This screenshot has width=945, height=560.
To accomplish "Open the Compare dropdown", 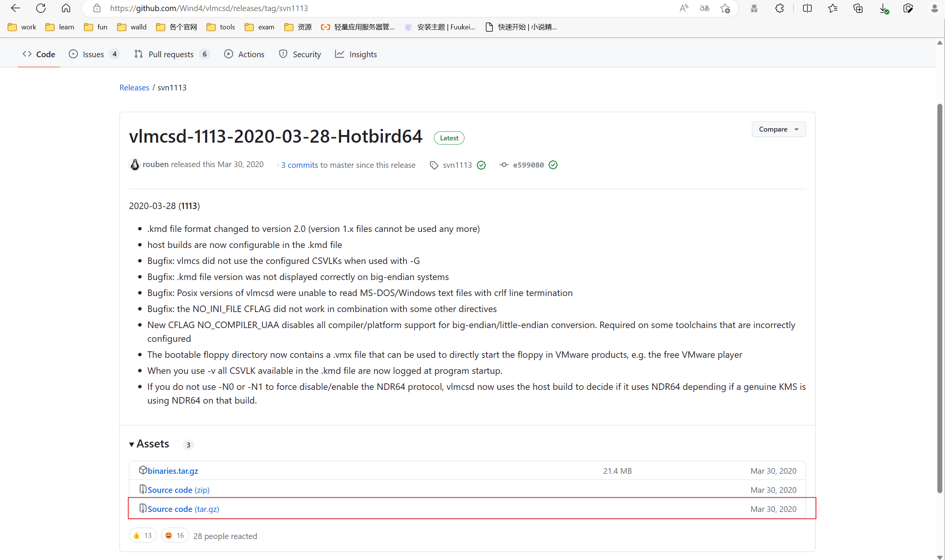I will click(778, 129).
